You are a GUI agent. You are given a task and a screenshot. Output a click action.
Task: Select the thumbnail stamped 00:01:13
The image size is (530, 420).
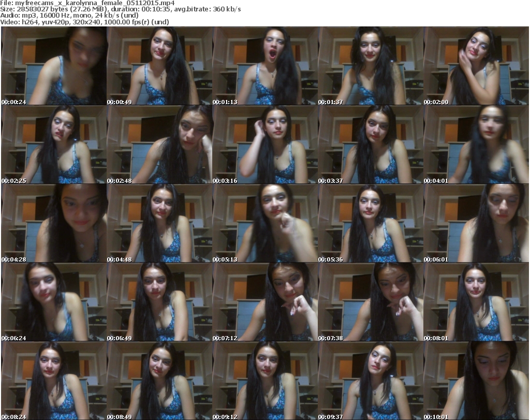pos(265,66)
